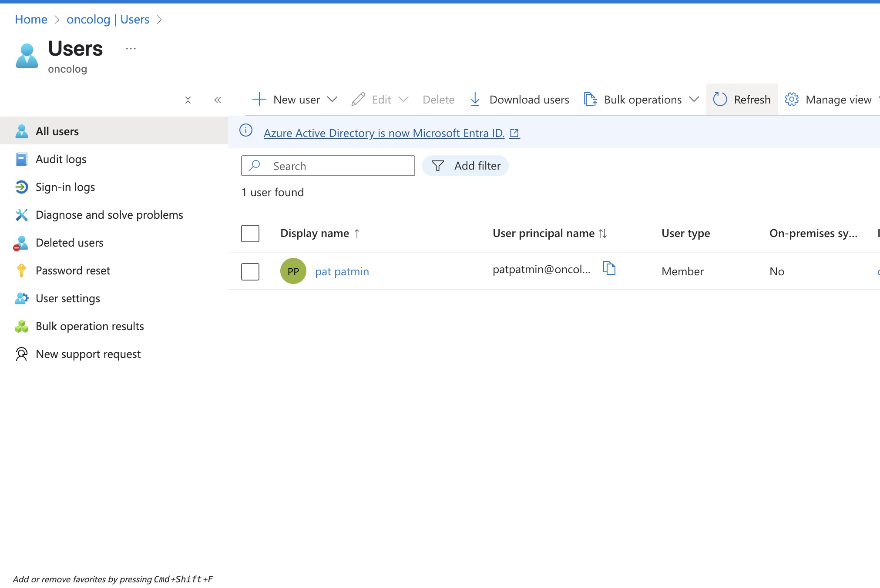Click the external link icon in banner
Viewport: 880px width, 588px height.
[x=514, y=133]
